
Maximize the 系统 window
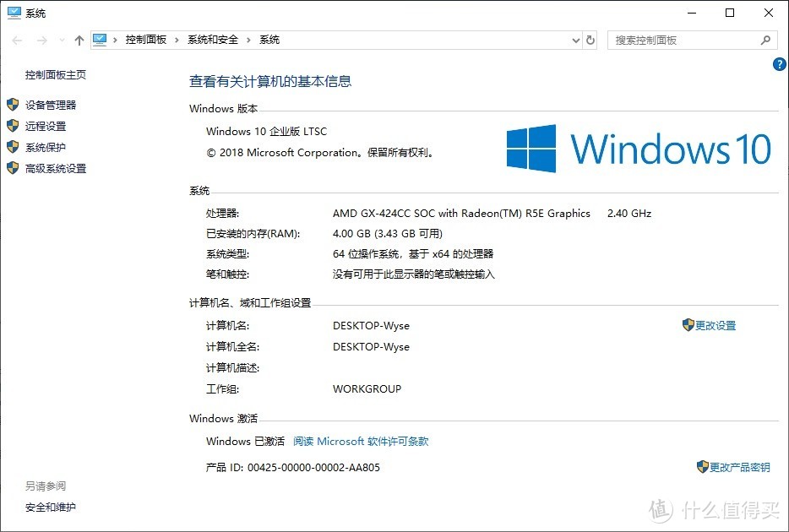(x=730, y=13)
